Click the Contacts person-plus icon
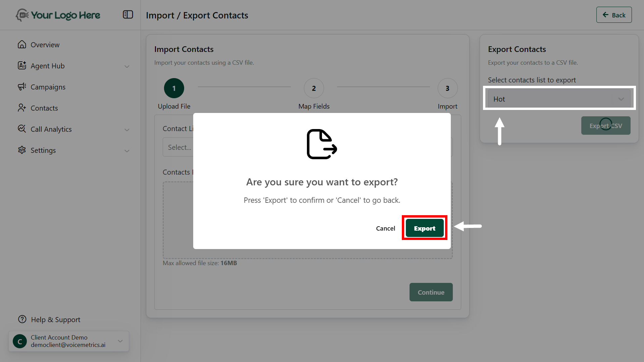This screenshot has width=644, height=362. pos(22,108)
